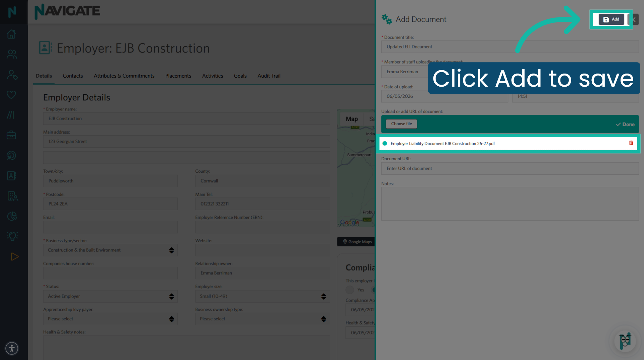Image resolution: width=644 pixels, height=360 pixels.
Task: Select the Map view tab
Action: point(352,119)
